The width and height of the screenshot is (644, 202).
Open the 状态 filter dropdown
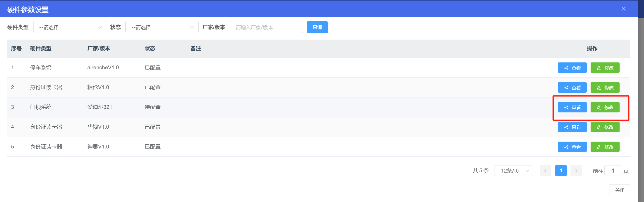(162, 27)
